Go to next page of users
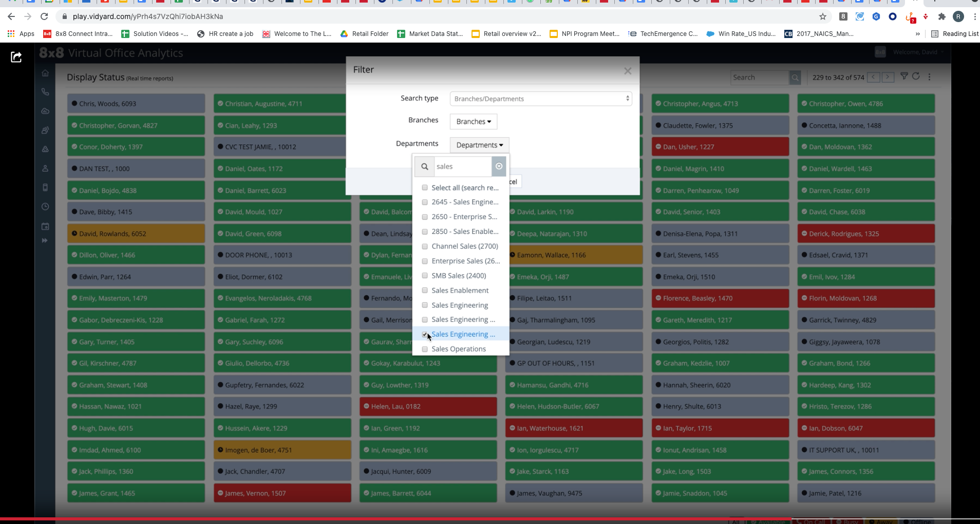The height and width of the screenshot is (524, 980). 888,77
